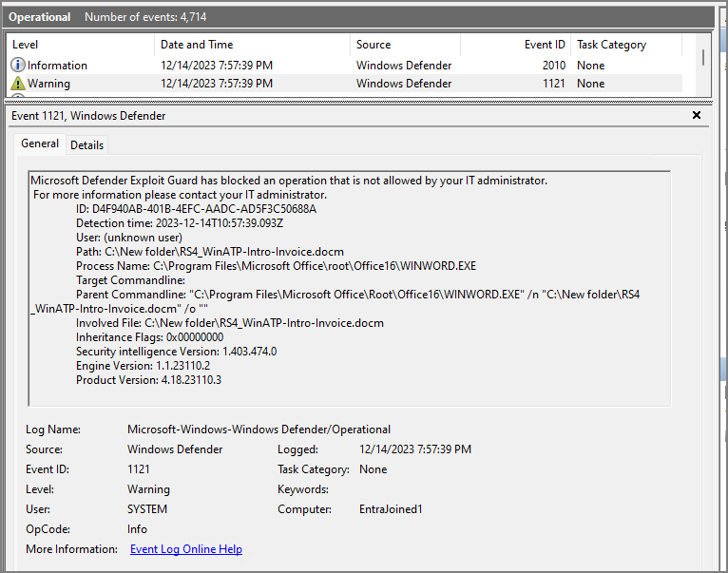Screen dimensions: 728x573
Task: Click the Log Name value field
Action: (x=259, y=430)
